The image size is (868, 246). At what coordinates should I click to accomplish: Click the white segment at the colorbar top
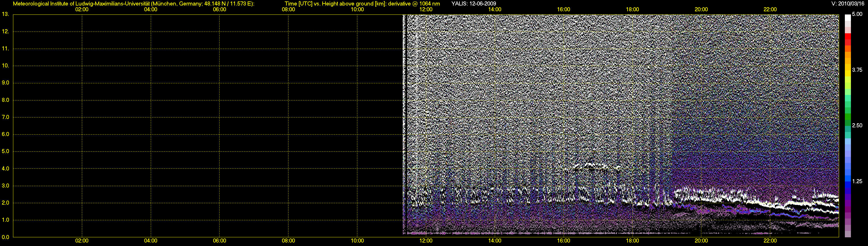click(848, 18)
